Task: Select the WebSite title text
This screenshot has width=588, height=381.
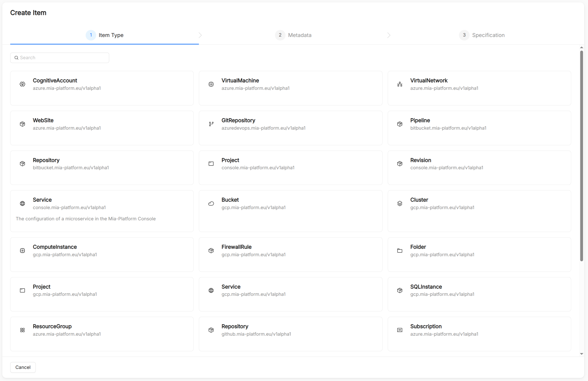Action: pyautogui.click(x=43, y=120)
